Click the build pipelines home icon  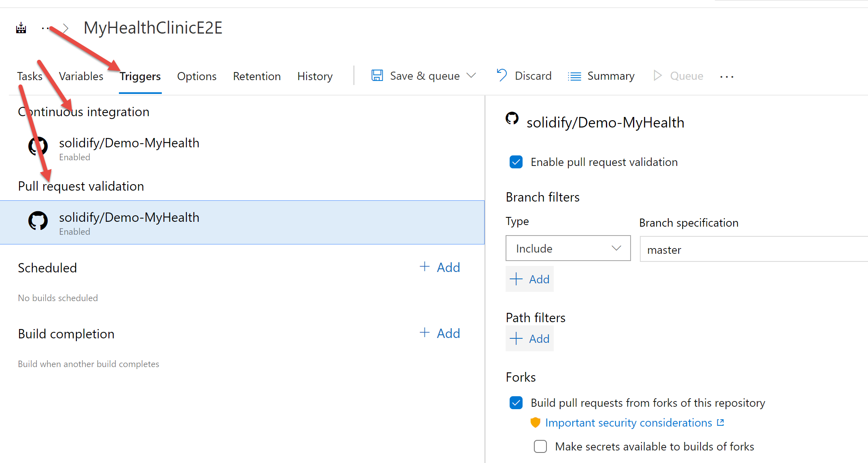21,28
